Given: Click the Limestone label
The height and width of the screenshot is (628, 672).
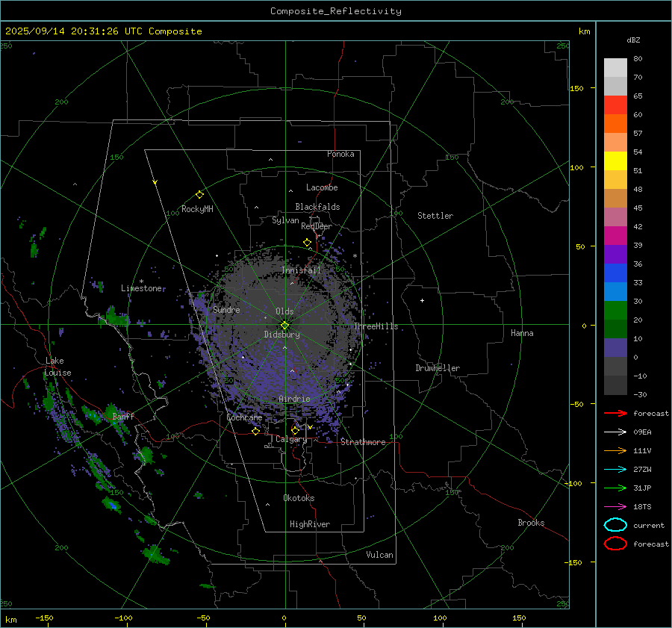Looking at the screenshot, I should 141,288.
